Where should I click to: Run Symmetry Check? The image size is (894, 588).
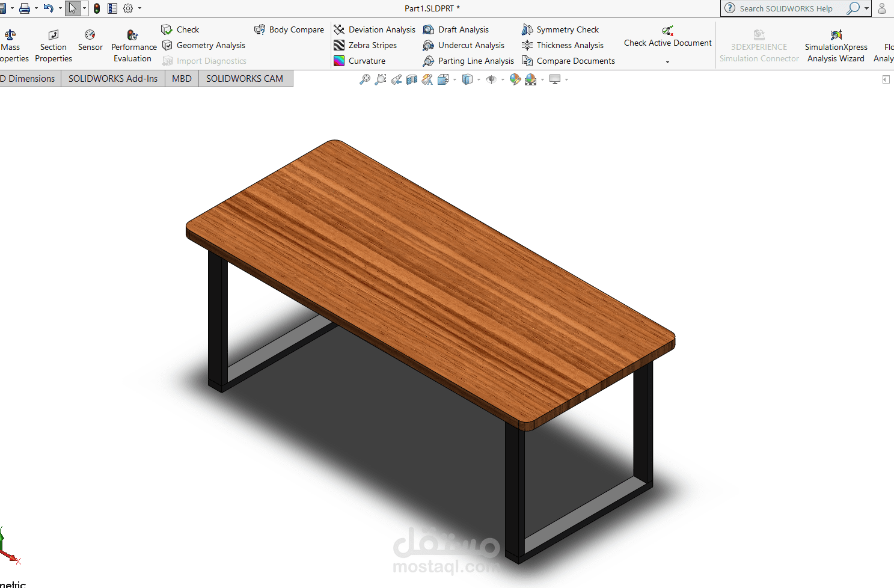[x=560, y=29]
